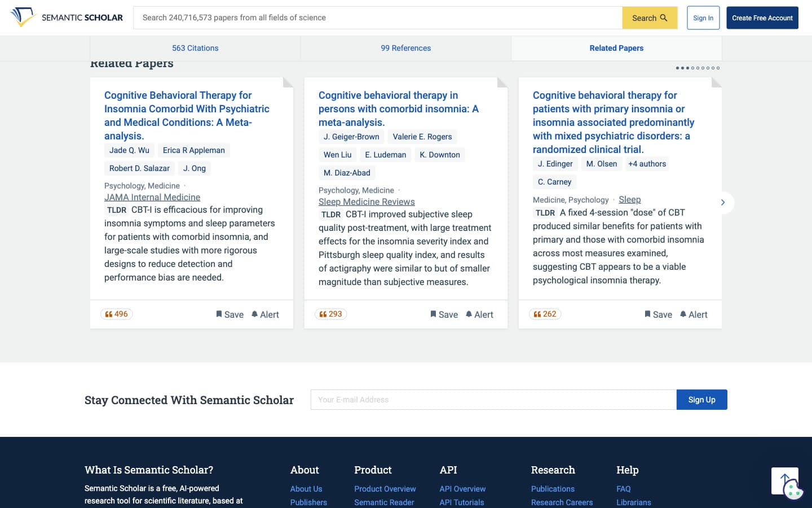This screenshot has height=508, width=812.
Task: Click the first carousel pagination dot
Action: point(677,68)
